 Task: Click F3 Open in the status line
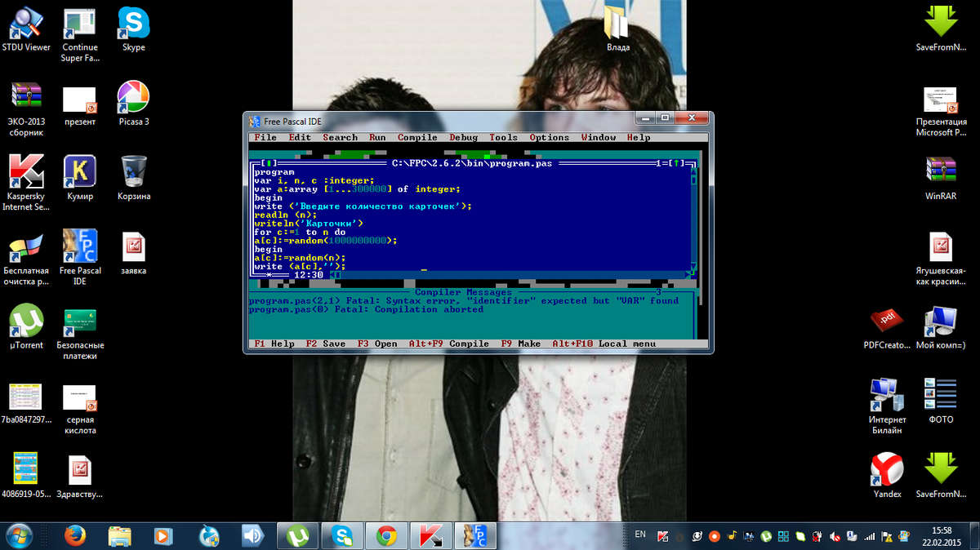coord(377,344)
